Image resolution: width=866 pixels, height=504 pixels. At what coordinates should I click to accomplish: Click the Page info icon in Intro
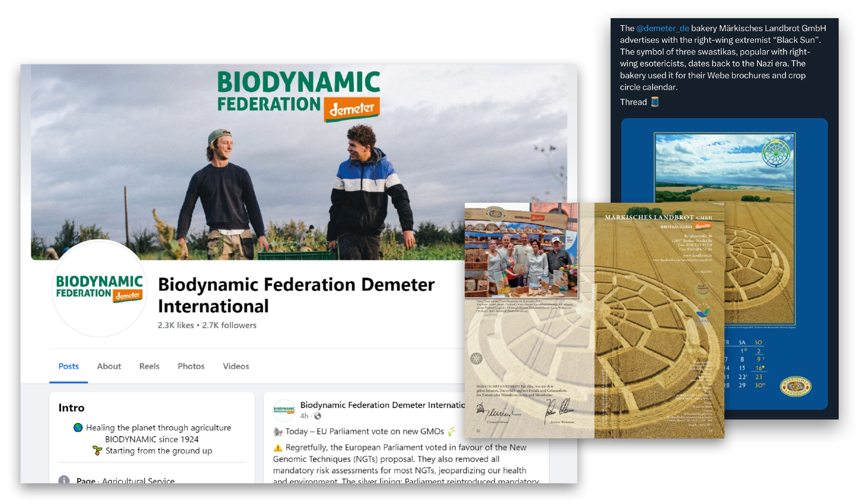pyautogui.click(x=64, y=480)
